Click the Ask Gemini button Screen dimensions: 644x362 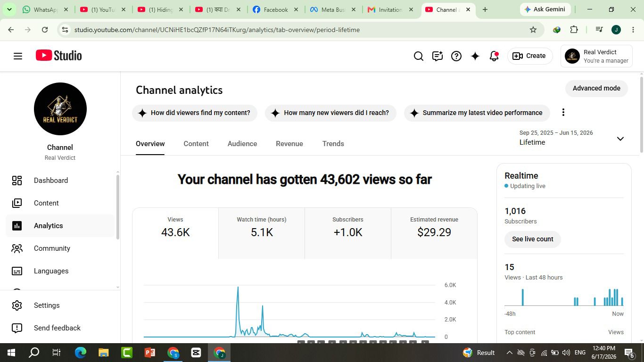[545, 9]
